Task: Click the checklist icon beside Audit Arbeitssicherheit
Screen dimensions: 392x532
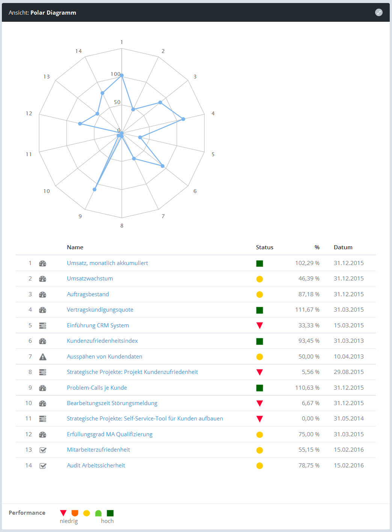Action: coord(43,466)
